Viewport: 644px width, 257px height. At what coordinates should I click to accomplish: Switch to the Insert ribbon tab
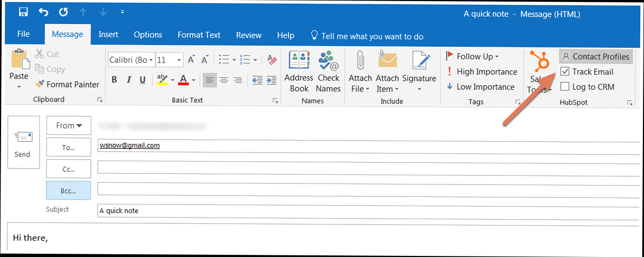coord(108,35)
